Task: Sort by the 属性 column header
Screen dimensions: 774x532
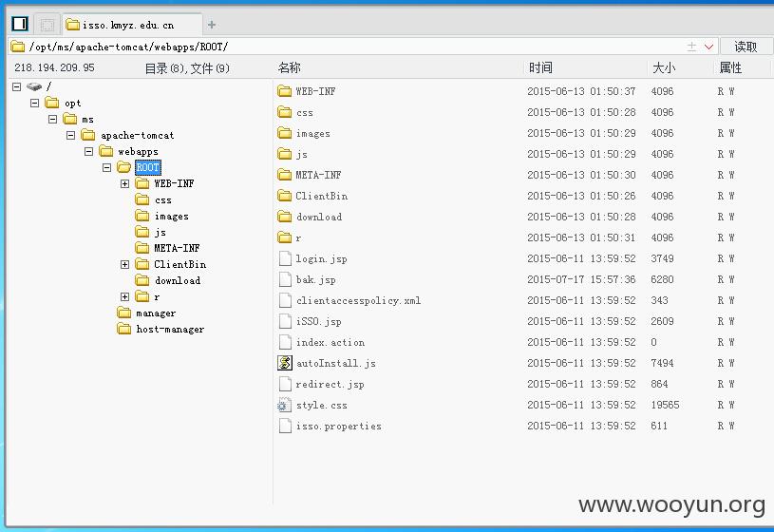Action: (730, 67)
